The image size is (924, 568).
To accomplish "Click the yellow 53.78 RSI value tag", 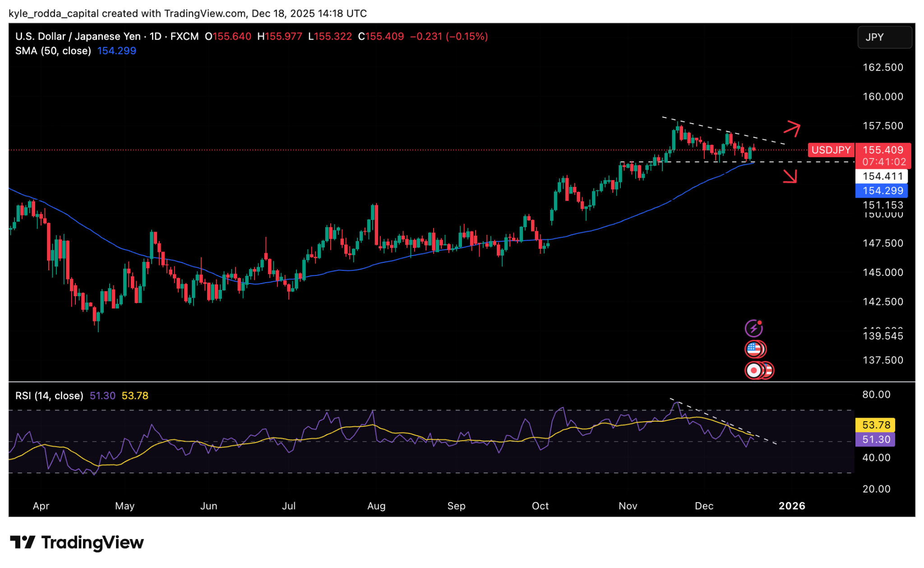I will (x=875, y=425).
